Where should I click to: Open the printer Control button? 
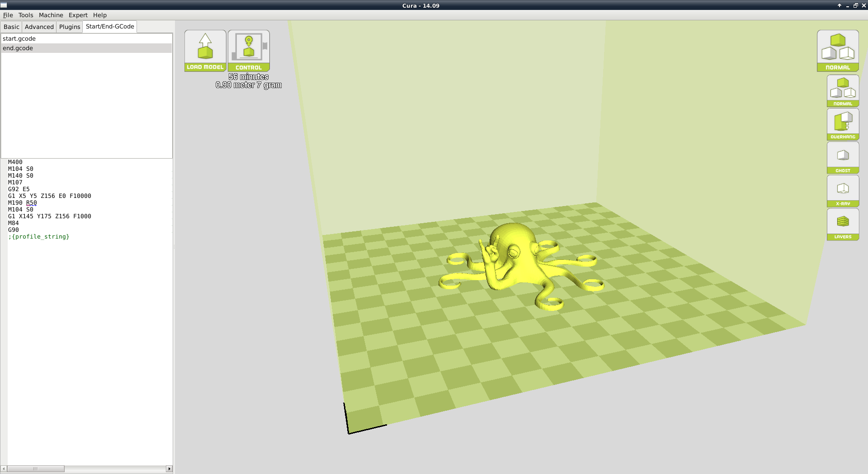249,51
